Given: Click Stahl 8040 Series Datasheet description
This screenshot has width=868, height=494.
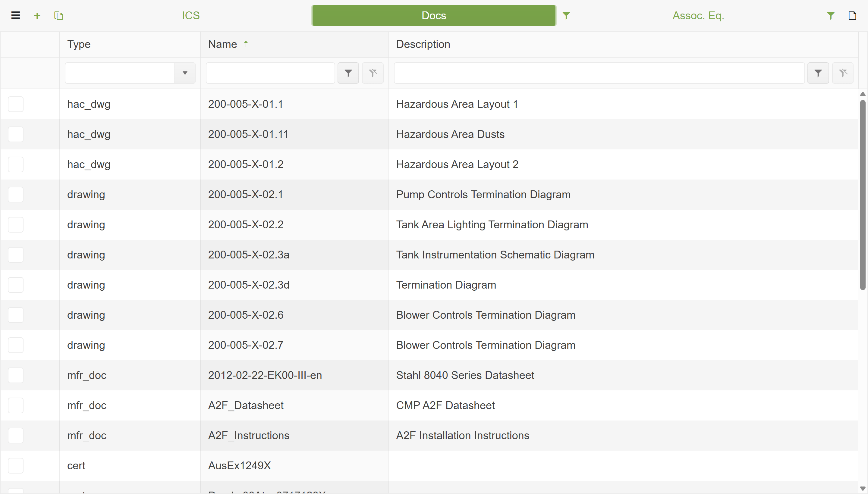Looking at the screenshot, I should pyautogui.click(x=465, y=375).
